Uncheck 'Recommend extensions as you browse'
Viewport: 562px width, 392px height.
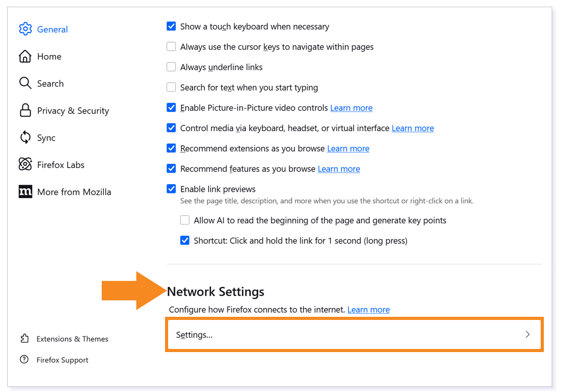click(171, 148)
